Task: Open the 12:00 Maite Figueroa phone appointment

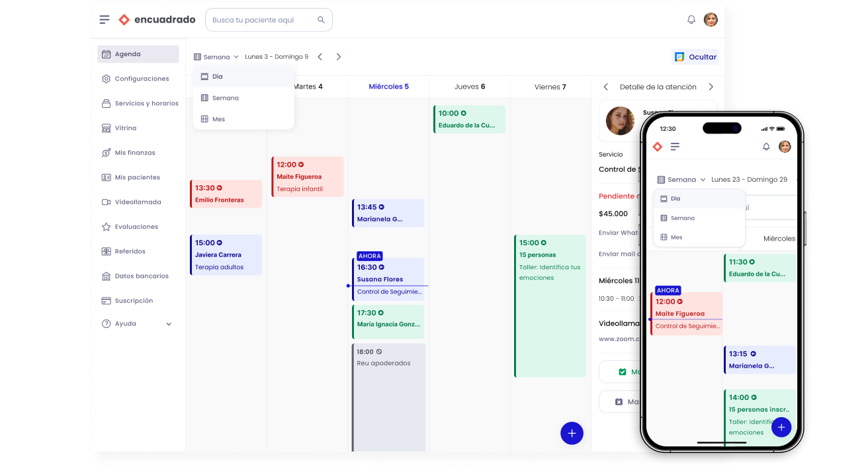Action: pyautogui.click(x=687, y=313)
